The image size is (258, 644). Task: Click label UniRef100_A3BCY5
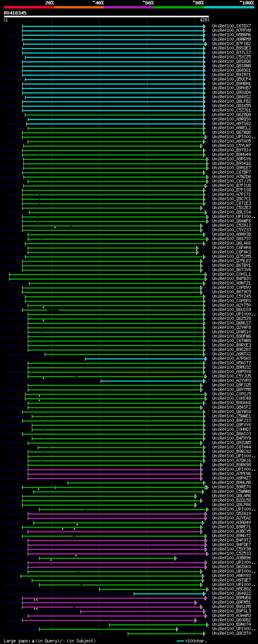(231, 532)
